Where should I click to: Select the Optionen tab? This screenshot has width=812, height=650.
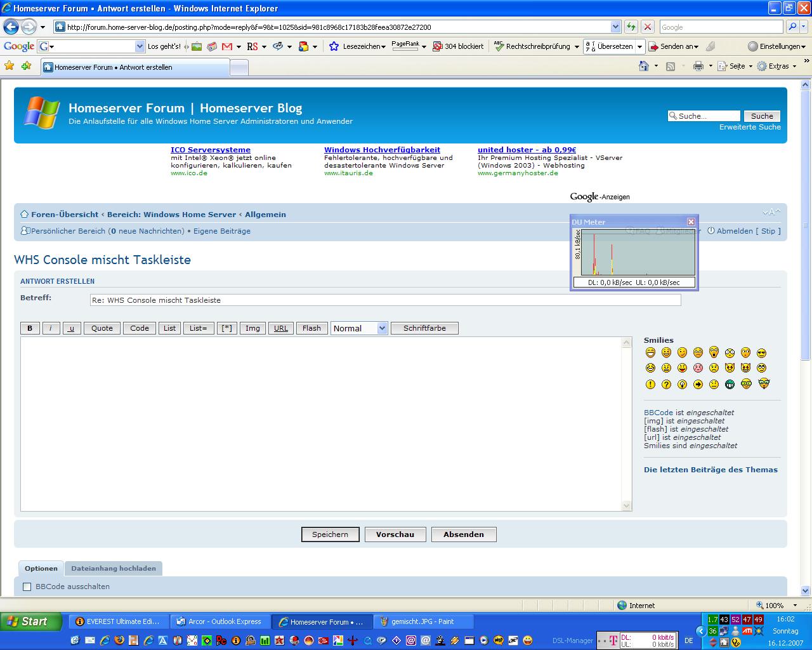pos(41,568)
